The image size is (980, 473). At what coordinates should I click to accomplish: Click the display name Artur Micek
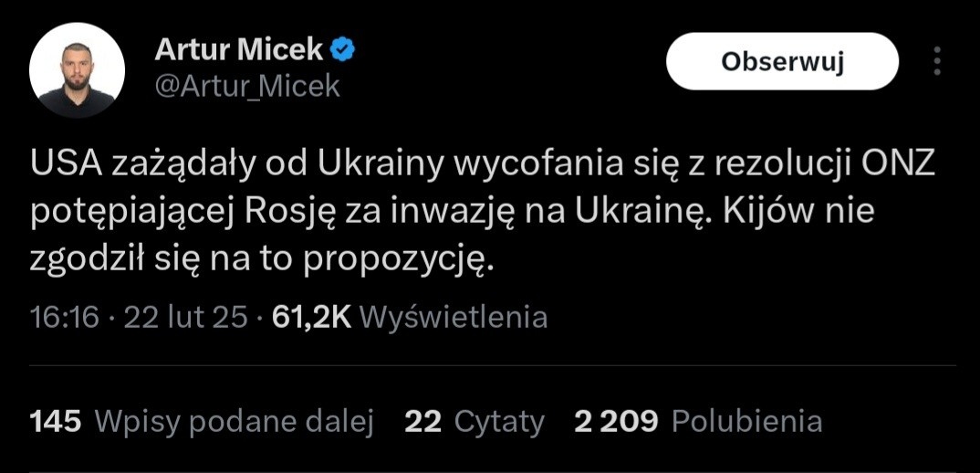[239, 50]
